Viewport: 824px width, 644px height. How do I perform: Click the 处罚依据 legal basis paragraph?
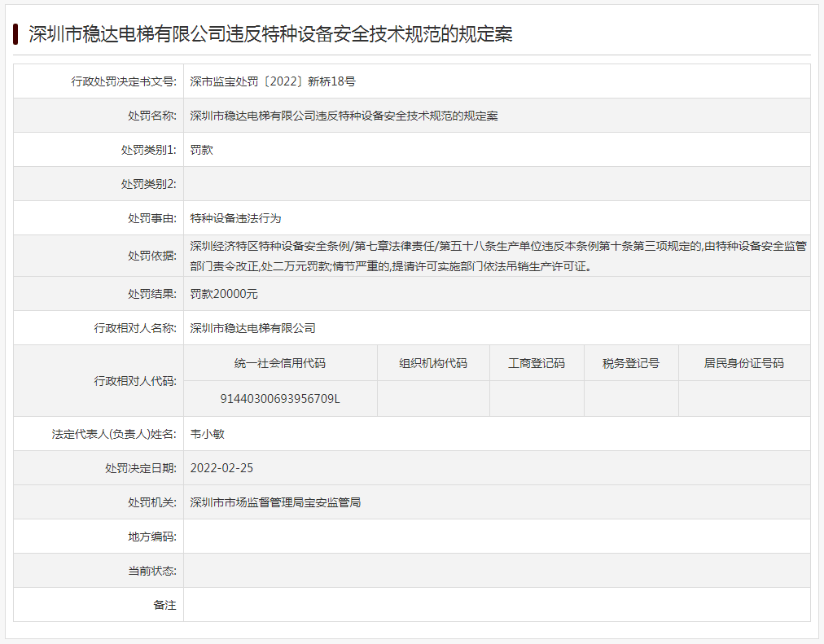click(497, 256)
